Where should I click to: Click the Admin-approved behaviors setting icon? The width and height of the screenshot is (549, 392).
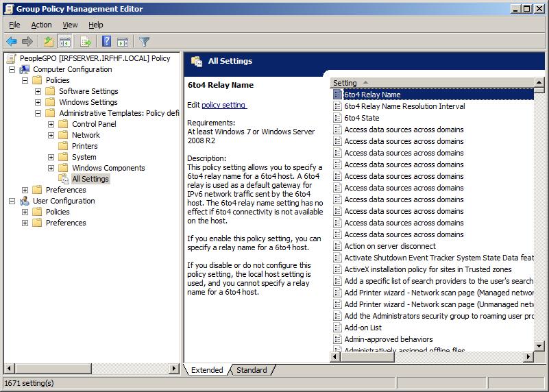[337, 339]
